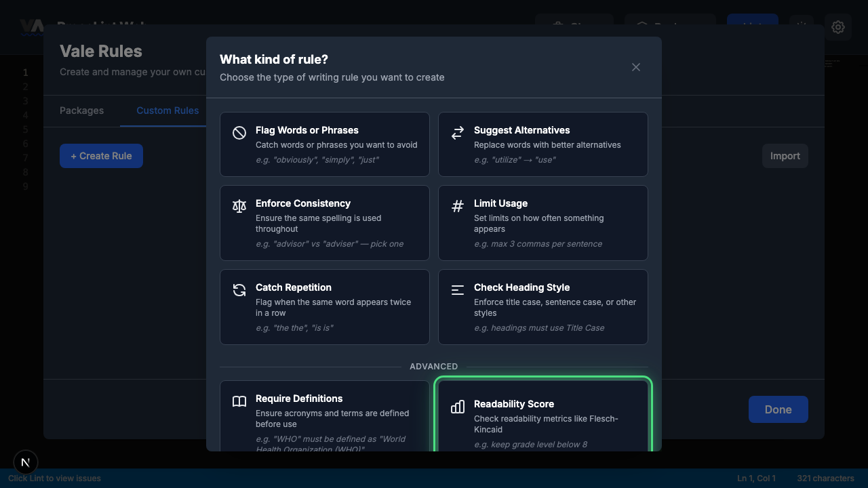Select the Require Definitions book icon
This screenshot has width=868, height=488.
pos(239,401)
